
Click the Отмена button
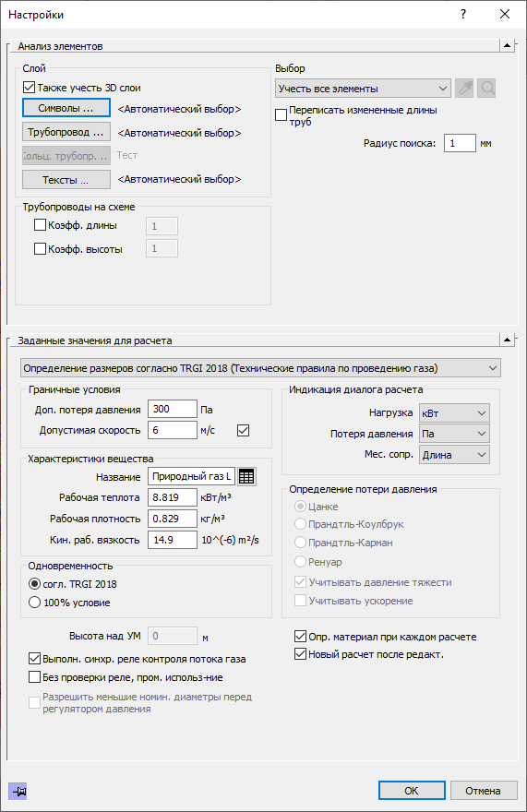[484, 791]
